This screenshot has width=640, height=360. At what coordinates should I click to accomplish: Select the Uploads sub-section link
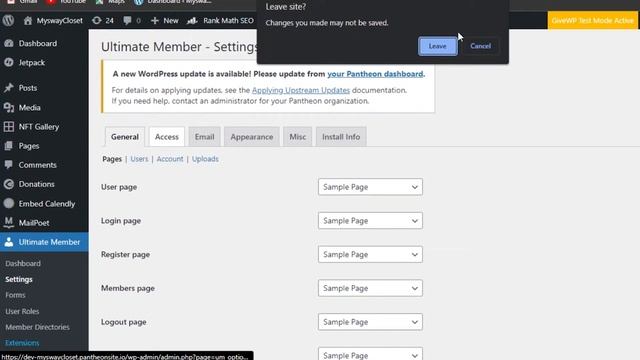(x=205, y=159)
